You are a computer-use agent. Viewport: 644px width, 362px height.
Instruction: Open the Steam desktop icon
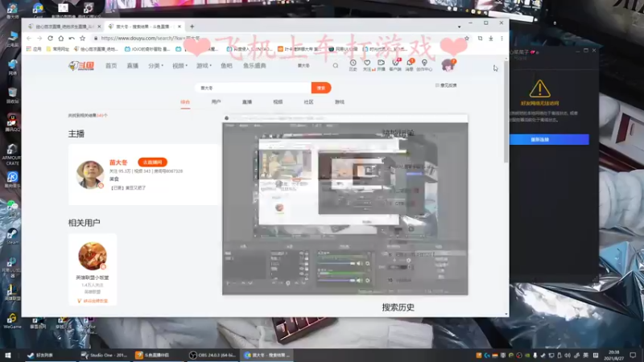12,237
